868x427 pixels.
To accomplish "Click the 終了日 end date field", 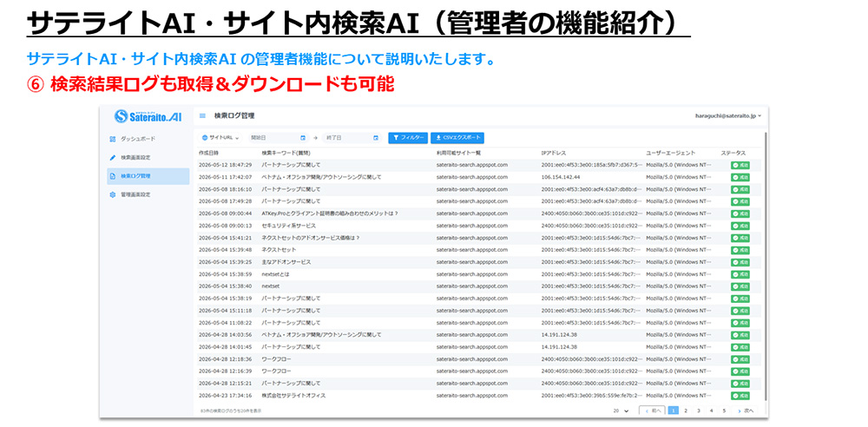I will pos(351,137).
